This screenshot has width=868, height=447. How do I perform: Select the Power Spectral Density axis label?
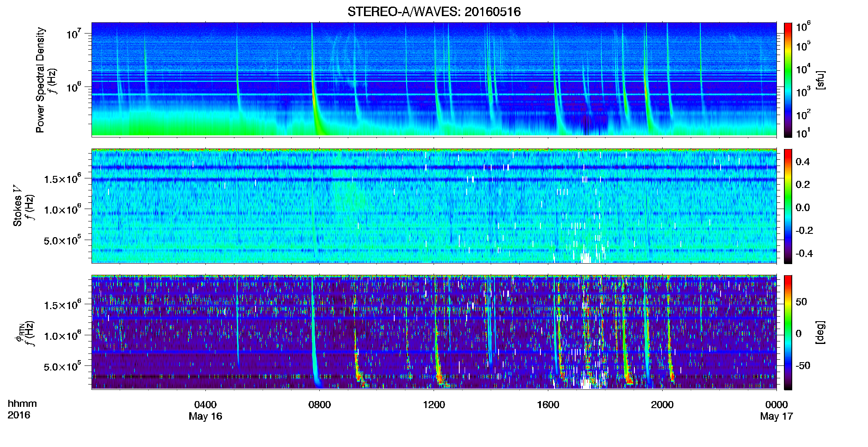[x=40, y=80]
